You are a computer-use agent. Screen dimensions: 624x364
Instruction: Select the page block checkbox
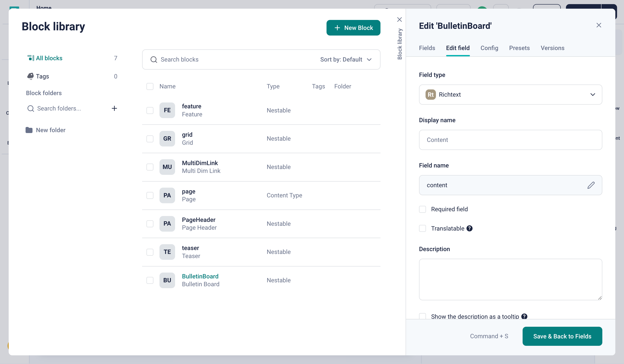[150, 195]
